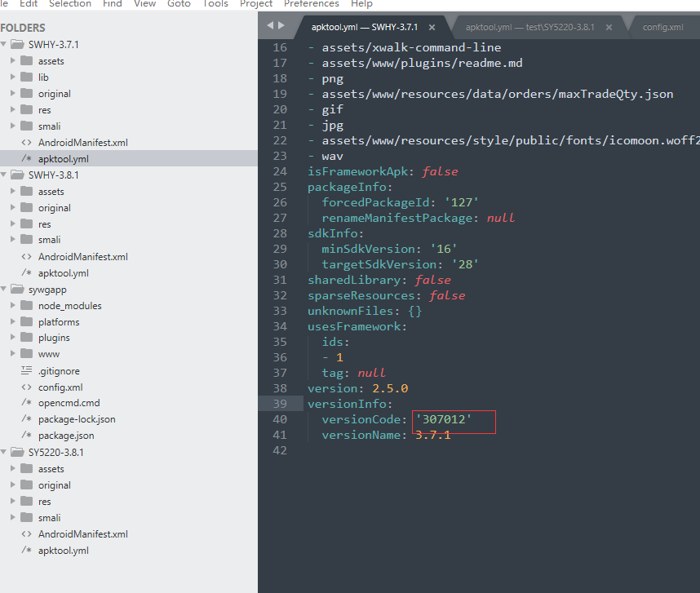Expand original folder under SWHY-3.8.1
The image size is (700, 593).
13,207
